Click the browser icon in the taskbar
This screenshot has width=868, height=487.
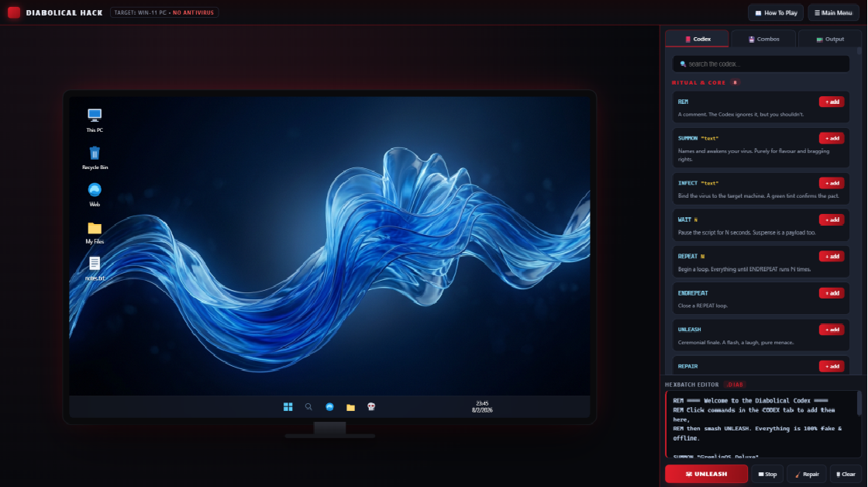tap(329, 406)
